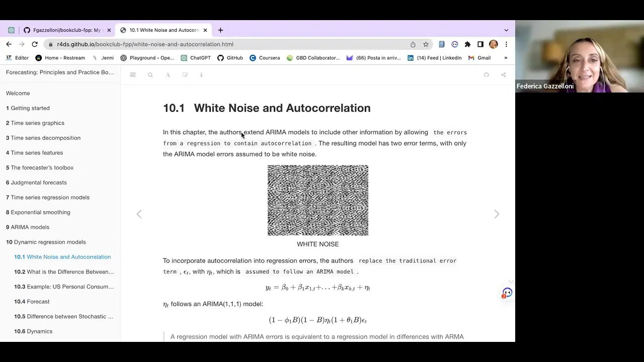Image resolution: width=644 pixels, height=362 pixels.
Task: Open section 10.2 What is the Difference Between
Action: pyautogui.click(x=64, y=272)
